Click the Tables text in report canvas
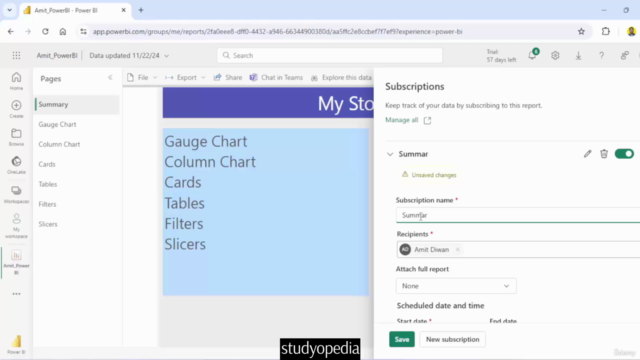Viewport: 640px width, 360px height. [x=184, y=203]
